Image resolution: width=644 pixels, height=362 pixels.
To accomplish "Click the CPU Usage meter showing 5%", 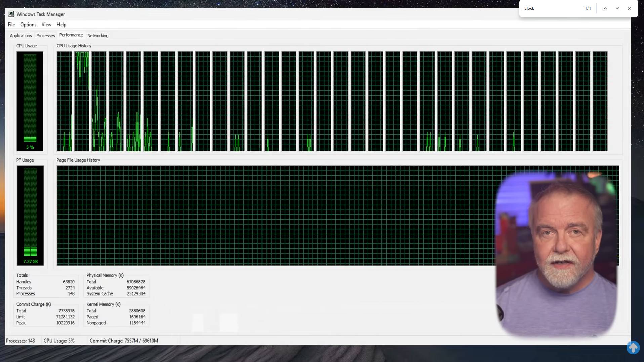I will point(30,101).
